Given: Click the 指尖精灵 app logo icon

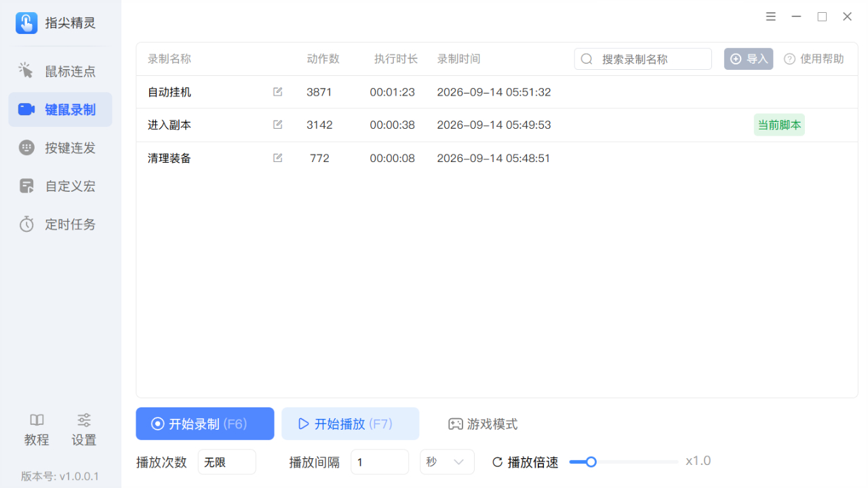Looking at the screenshot, I should (26, 23).
